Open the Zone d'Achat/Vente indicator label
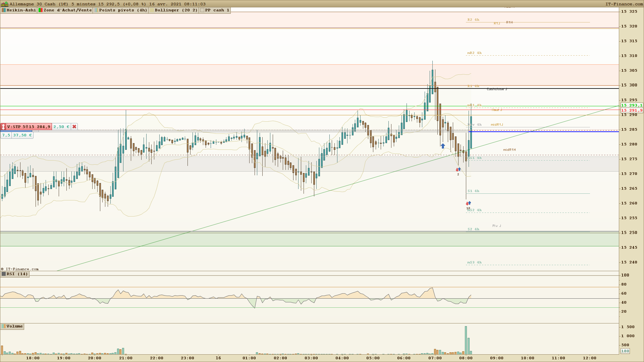644x362 pixels. 67,10
